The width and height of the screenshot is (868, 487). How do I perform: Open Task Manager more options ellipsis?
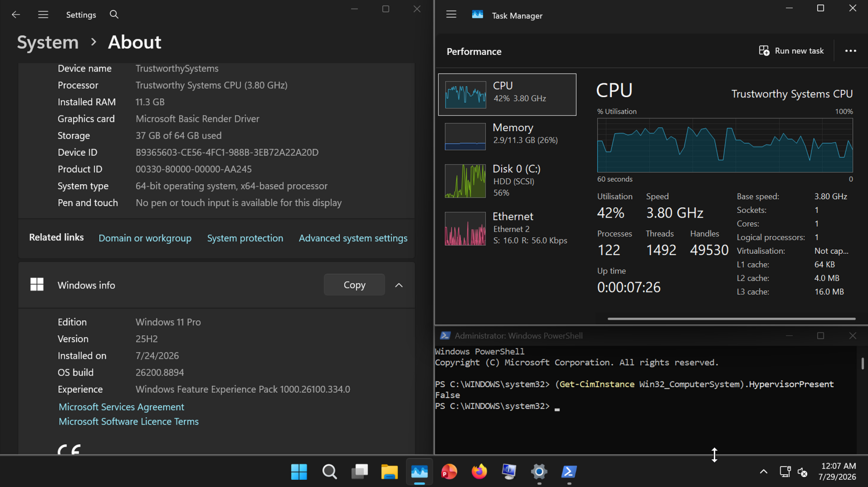(x=851, y=51)
